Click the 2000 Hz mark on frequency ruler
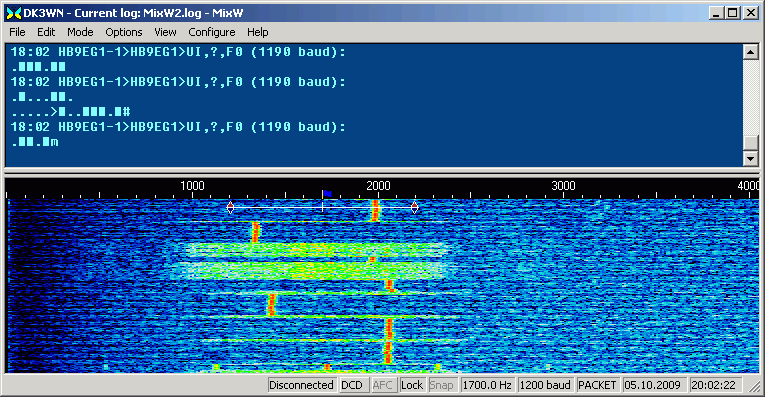This screenshot has width=765, height=397. click(x=378, y=186)
